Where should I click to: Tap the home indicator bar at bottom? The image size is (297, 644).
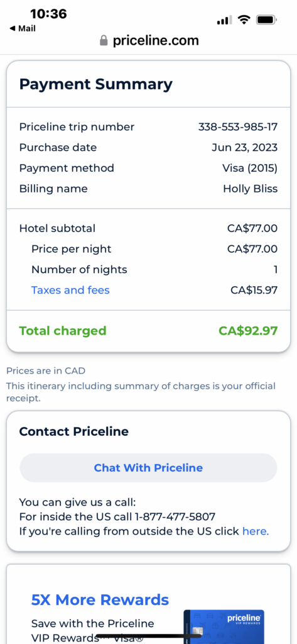pos(148,636)
